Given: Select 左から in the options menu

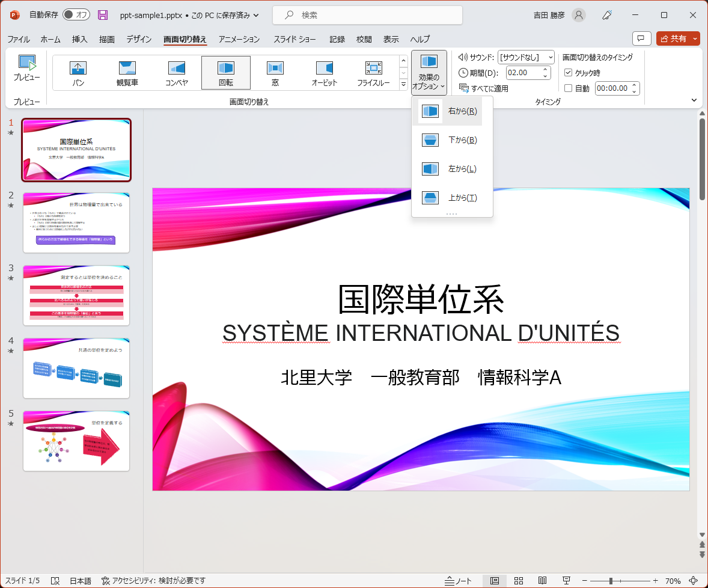Looking at the screenshot, I should tap(452, 169).
